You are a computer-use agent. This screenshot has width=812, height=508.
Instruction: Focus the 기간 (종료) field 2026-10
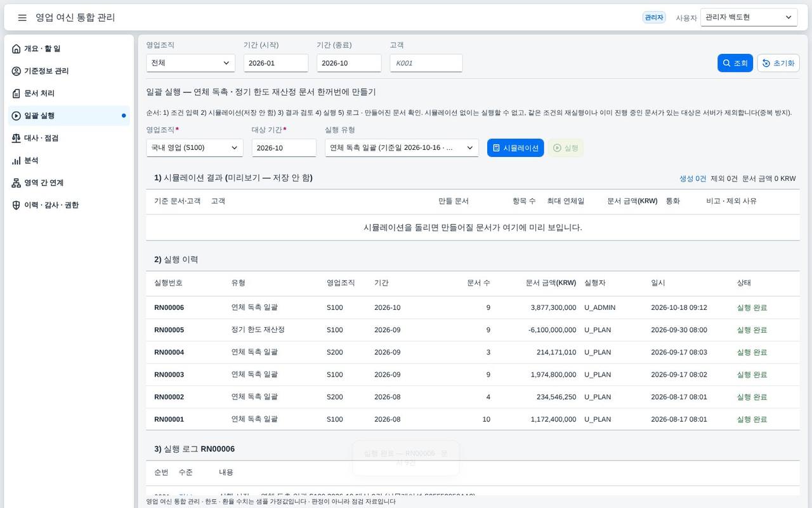point(349,63)
